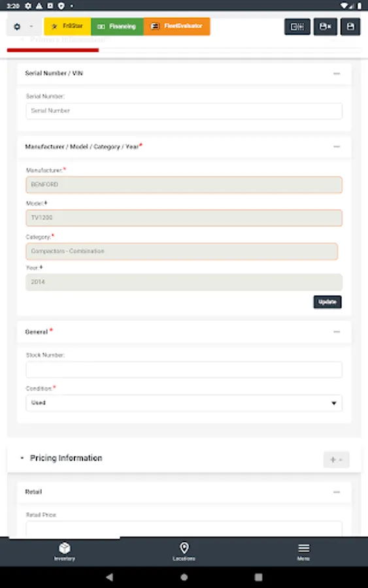Open the Locations tab
The image size is (368, 588).
click(x=184, y=551)
